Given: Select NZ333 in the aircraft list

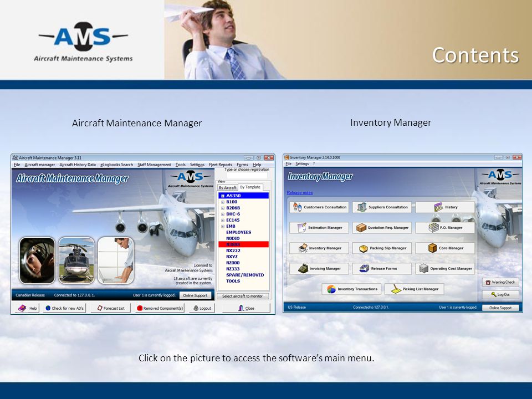Looking at the screenshot, I should 233,269.
